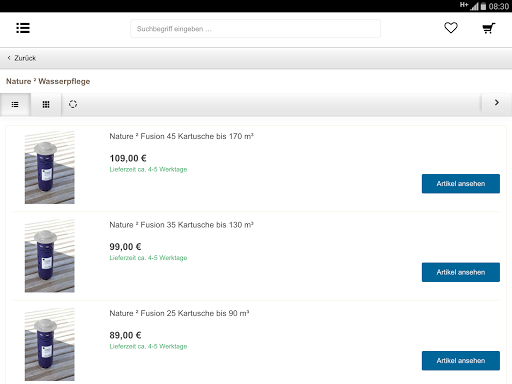Open the shopping cart
Viewport: 512px width, 384px height.
[489, 28]
